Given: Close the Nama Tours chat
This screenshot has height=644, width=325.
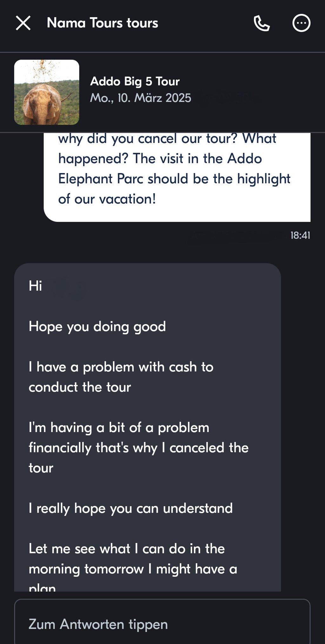Looking at the screenshot, I should [x=23, y=23].
